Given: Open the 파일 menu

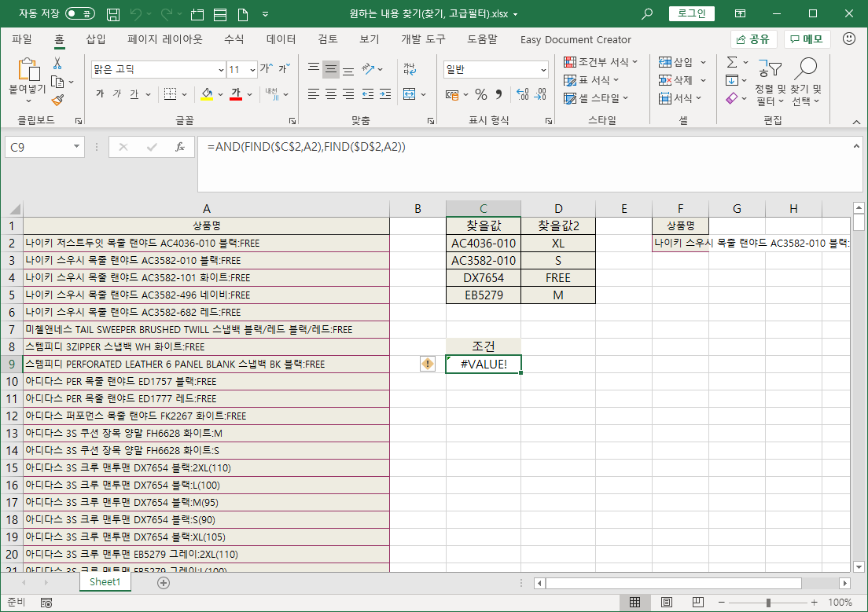Looking at the screenshot, I should click(x=22, y=39).
